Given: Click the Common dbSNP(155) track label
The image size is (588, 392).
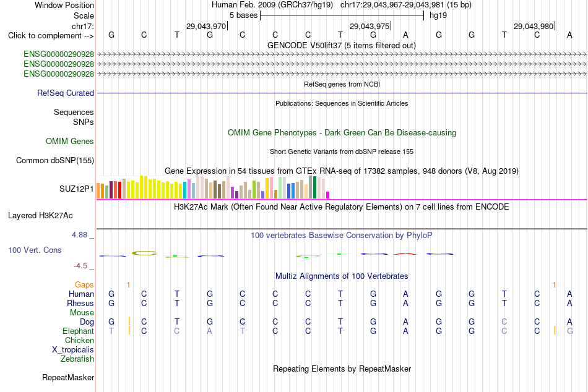Looking at the screenshot, I should click(x=54, y=160).
